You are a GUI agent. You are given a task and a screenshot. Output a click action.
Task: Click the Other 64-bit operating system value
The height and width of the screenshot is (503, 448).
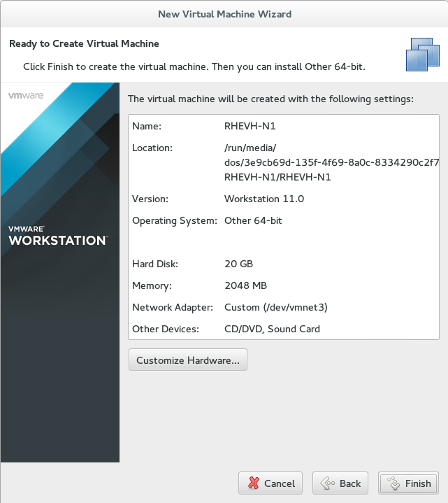(x=253, y=220)
